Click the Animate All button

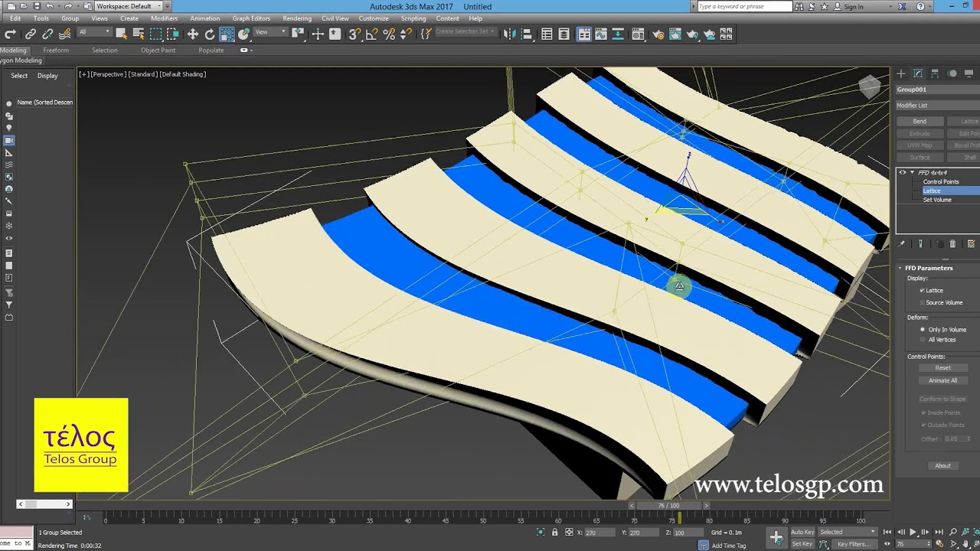942,380
